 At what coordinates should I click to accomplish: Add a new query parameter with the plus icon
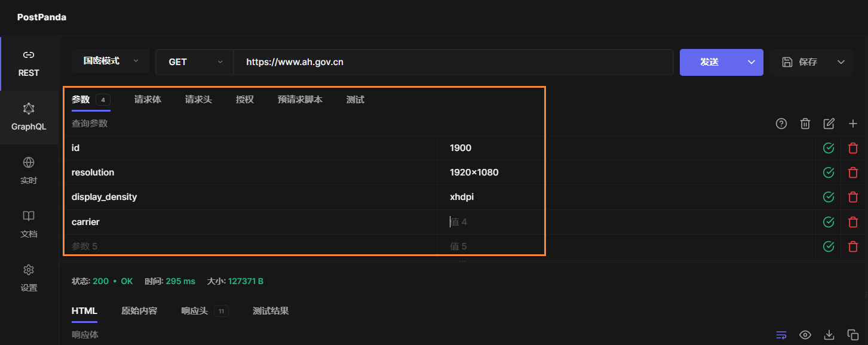tap(853, 124)
